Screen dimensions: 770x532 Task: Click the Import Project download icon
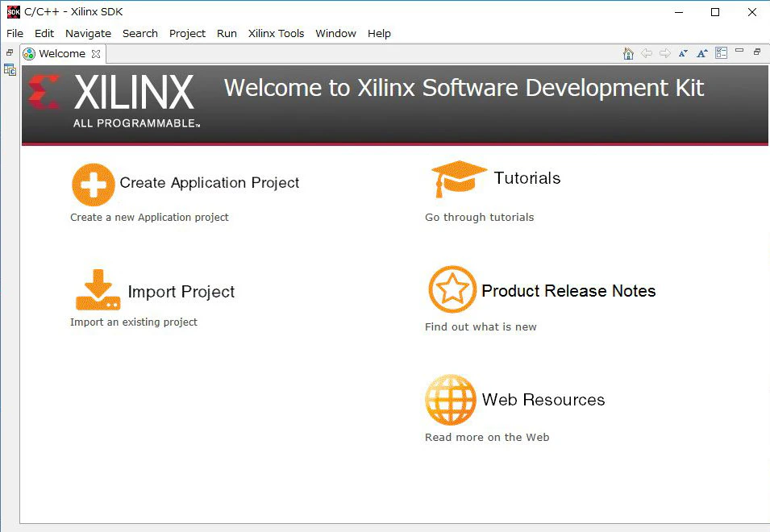point(98,289)
